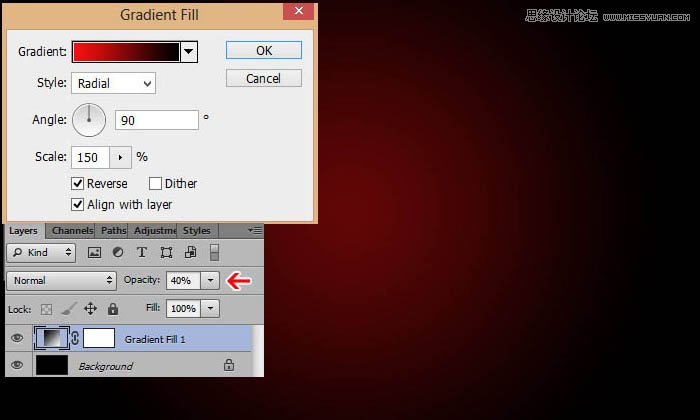Switch to the Channels tab
Screen dimensions: 700x420
coord(72,231)
